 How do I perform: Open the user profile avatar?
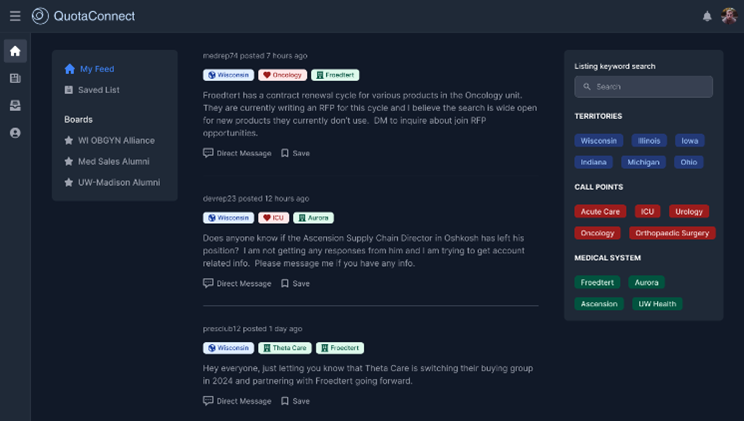click(729, 16)
